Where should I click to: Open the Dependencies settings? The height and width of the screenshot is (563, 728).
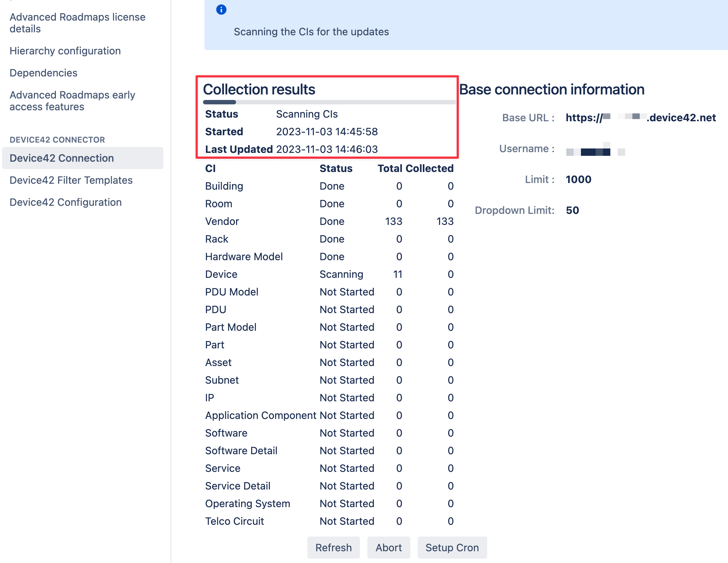coord(43,73)
